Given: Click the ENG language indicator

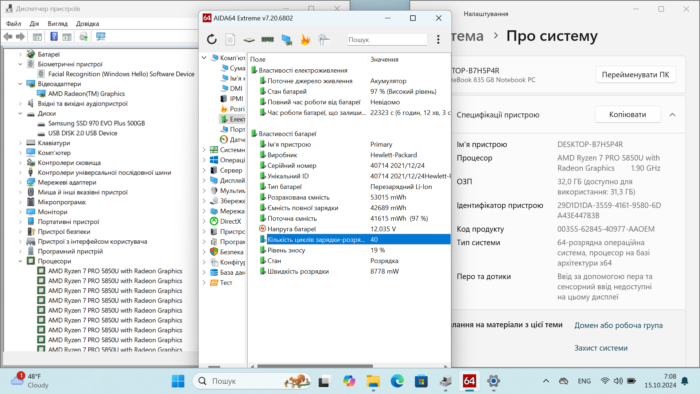Looking at the screenshot, I should (584, 381).
